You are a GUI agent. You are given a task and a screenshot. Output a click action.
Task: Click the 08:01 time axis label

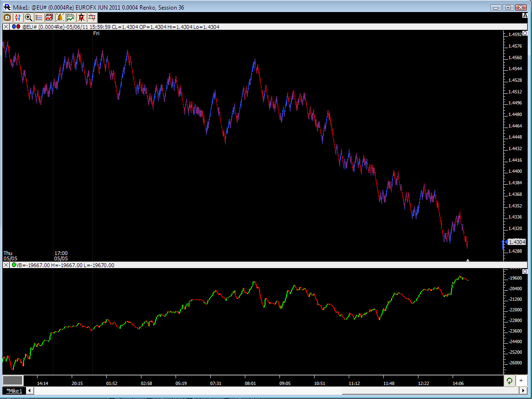click(250, 384)
